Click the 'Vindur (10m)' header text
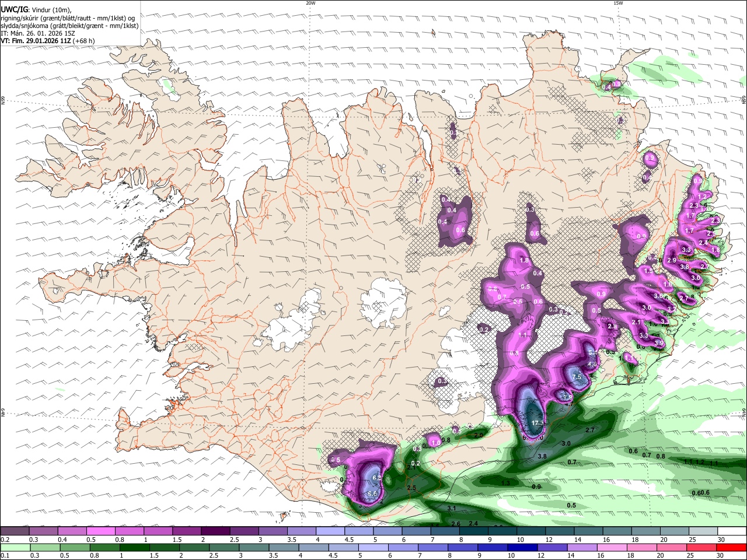 [x=50, y=9]
